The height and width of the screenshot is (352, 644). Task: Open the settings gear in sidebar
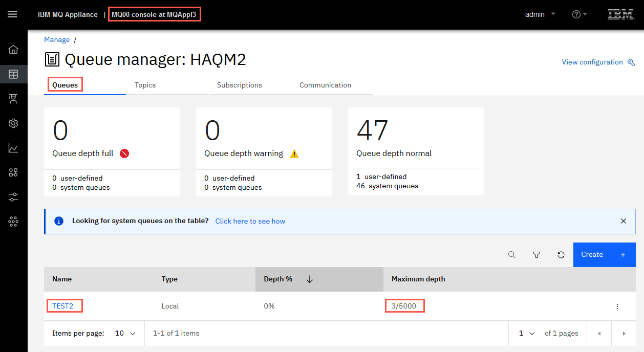pos(13,123)
